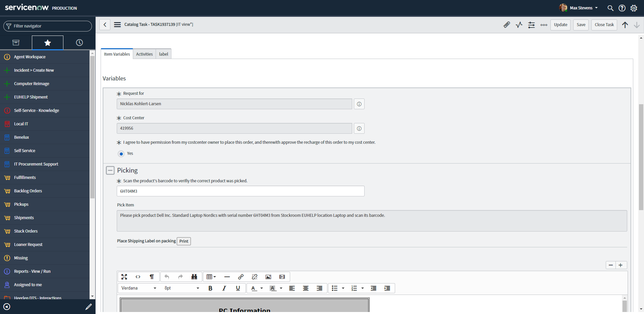This screenshot has width=644, height=314.
Task: Select the Yes radio button
Action: coord(121,154)
